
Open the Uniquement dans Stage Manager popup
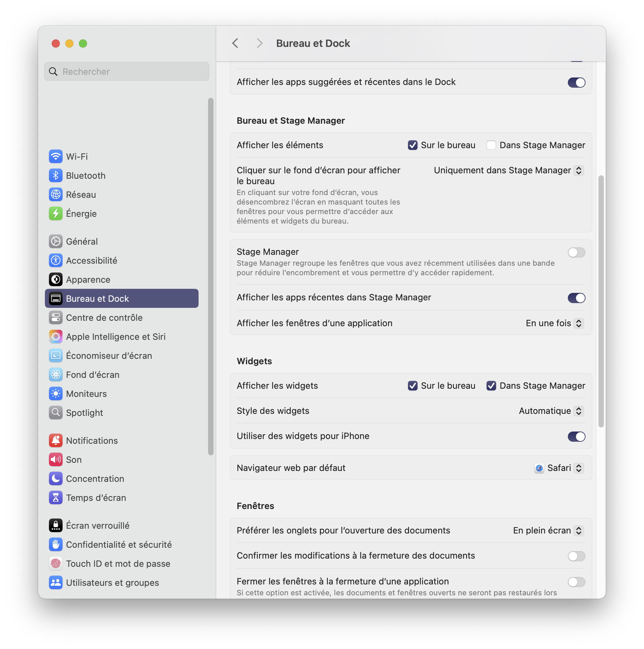pos(509,171)
